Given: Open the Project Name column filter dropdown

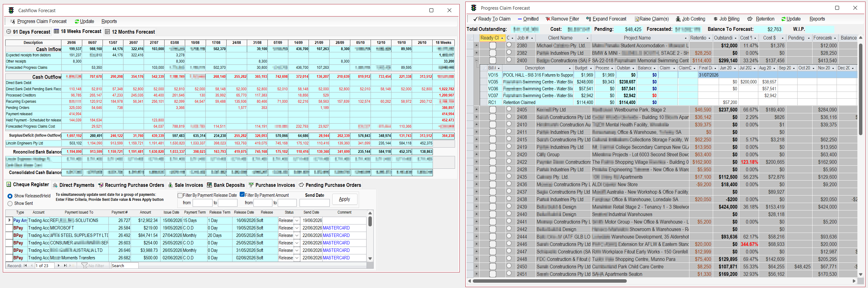Looking at the screenshot, I should (685, 38).
